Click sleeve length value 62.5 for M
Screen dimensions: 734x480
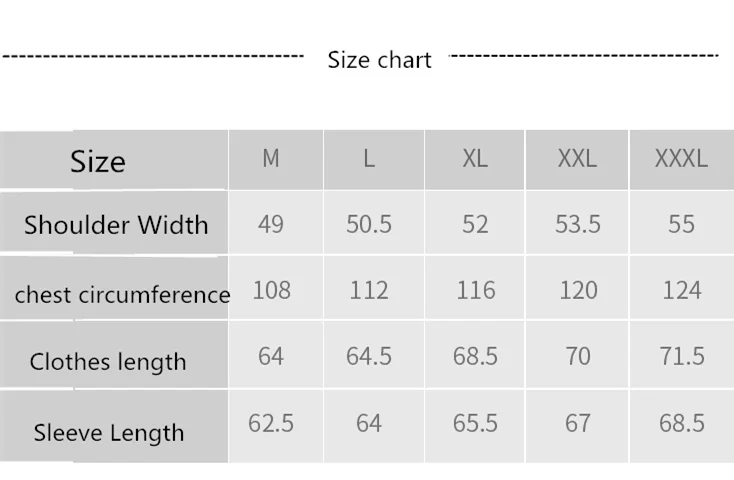(271, 423)
